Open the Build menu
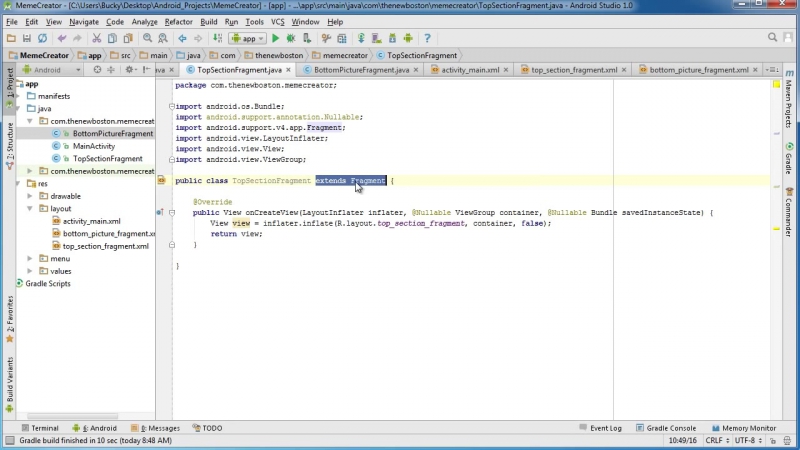Screen dimensions: 800x450 [209, 22]
